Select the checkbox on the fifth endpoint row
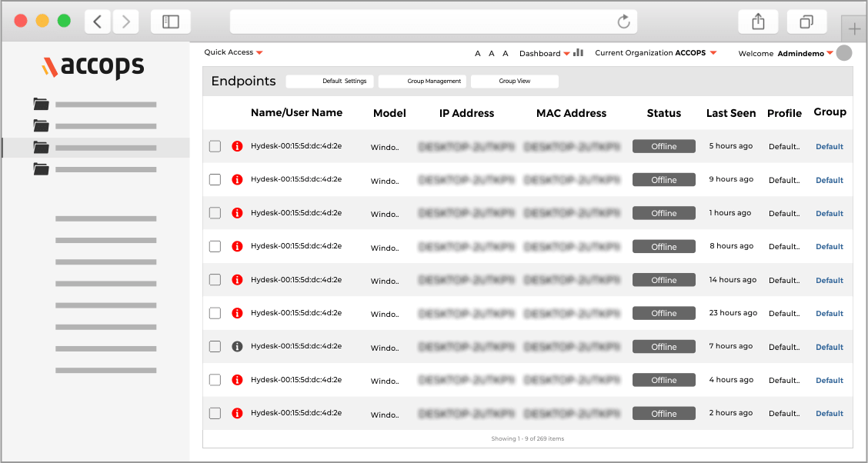The width and height of the screenshot is (868, 463). (x=215, y=279)
